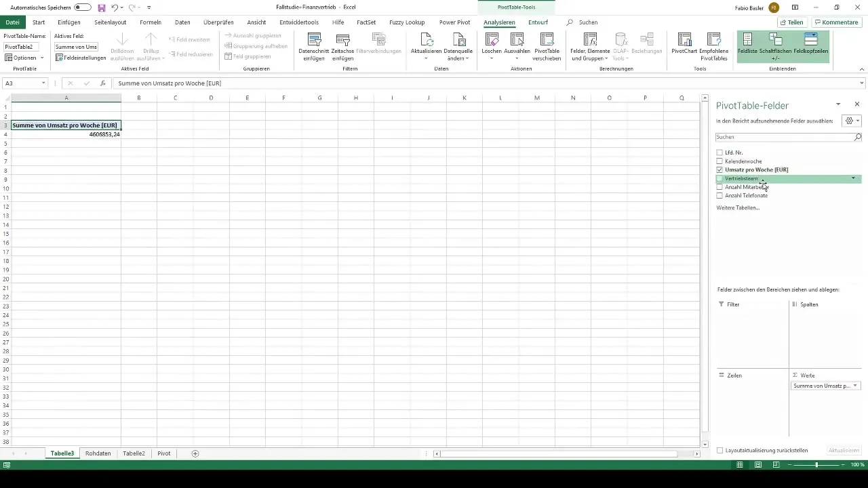Open Summe von Umsatz values dropdown
The width and height of the screenshot is (868, 488).
tap(854, 386)
